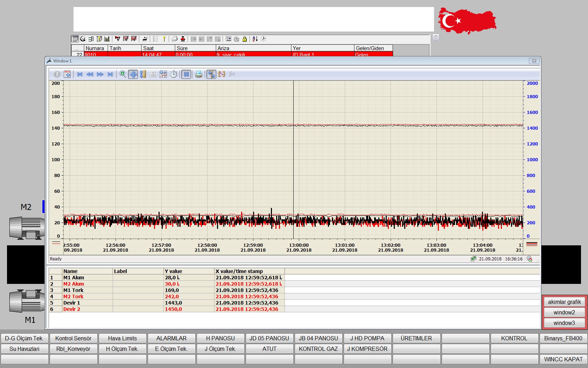Jump to the first data record
Viewport: 588px width, 368px height.
[80, 74]
